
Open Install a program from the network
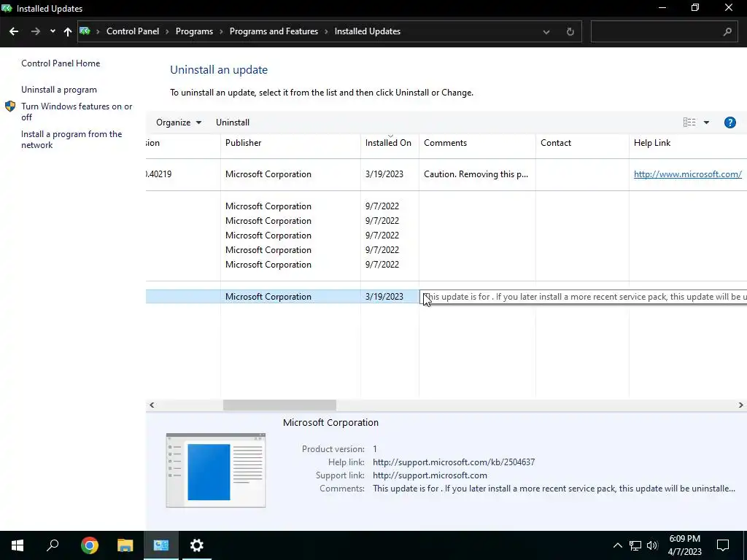coord(71,139)
